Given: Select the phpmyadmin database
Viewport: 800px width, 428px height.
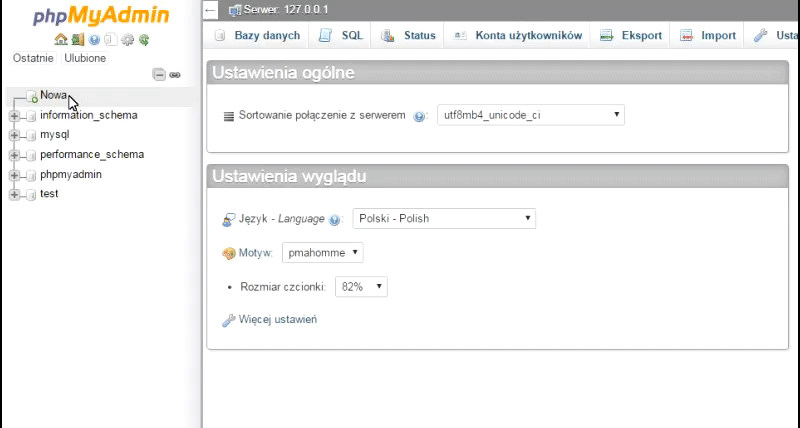Looking at the screenshot, I should pyautogui.click(x=71, y=174).
